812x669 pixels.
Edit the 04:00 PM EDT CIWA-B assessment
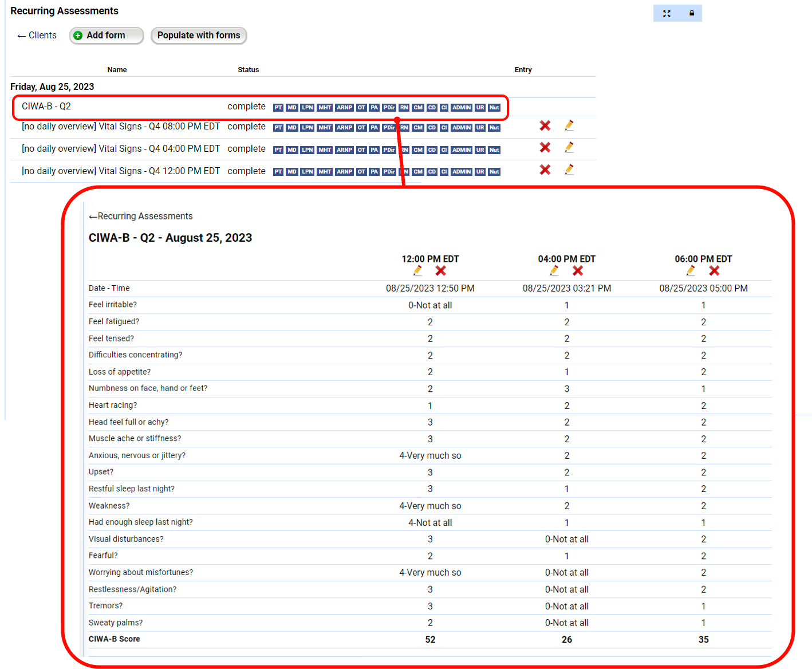pos(554,270)
